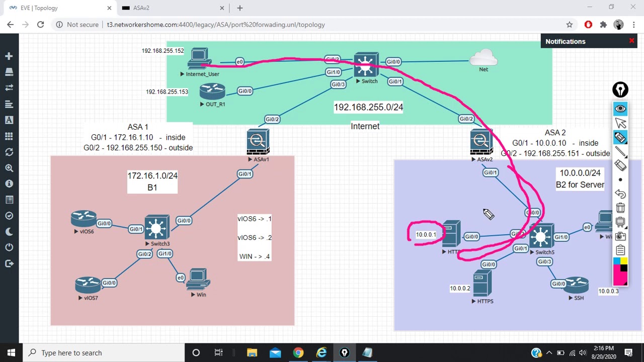This screenshot has width=644, height=362.
Task: Select the cursor arrow tool
Action: [620, 123]
